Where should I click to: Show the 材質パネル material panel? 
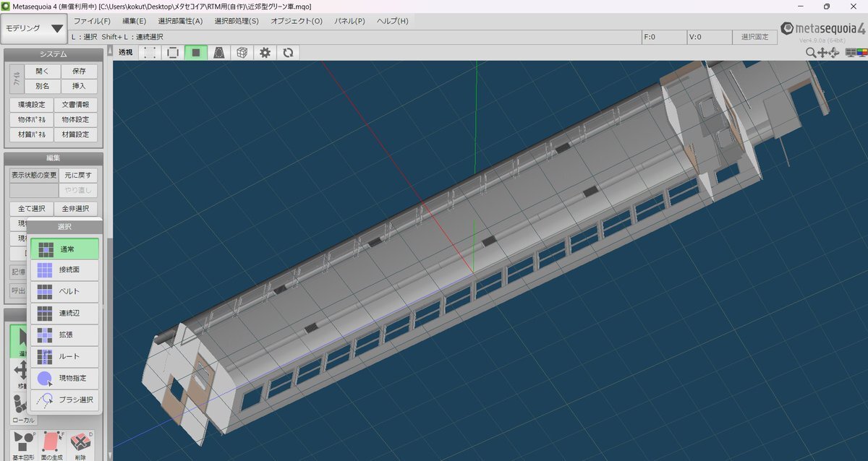(31, 135)
